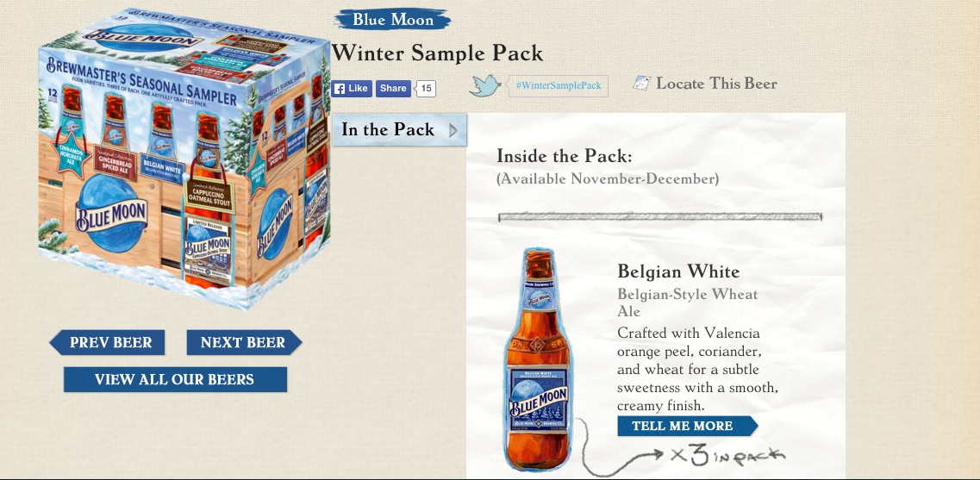Click the Locate This Beer map icon
980x480 pixels.
pos(642,83)
